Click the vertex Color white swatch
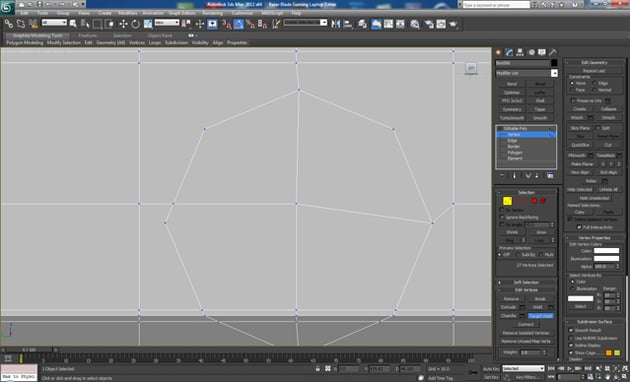The width and height of the screenshot is (630, 382). (606, 251)
